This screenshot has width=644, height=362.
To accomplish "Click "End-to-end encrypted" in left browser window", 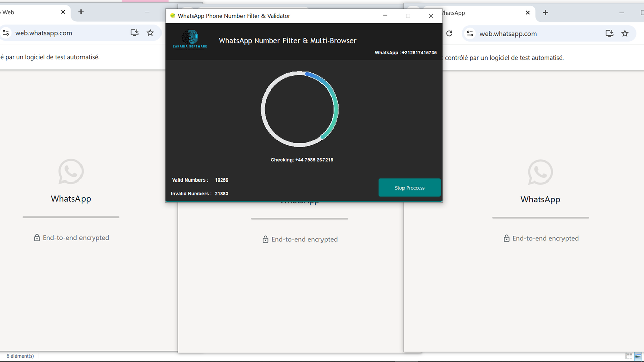I will (x=76, y=238).
